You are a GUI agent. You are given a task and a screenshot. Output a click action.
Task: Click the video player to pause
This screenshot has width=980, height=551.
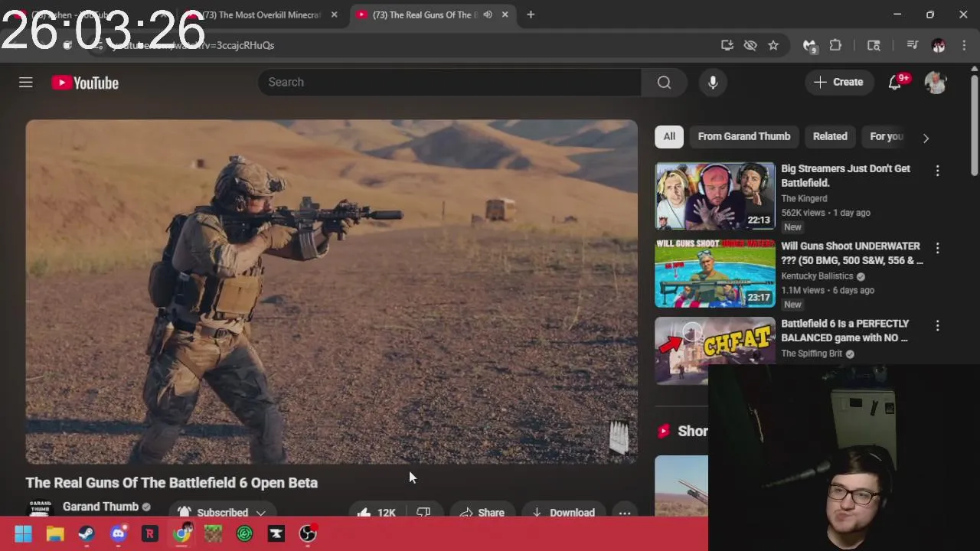pyautogui.click(x=332, y=292)
